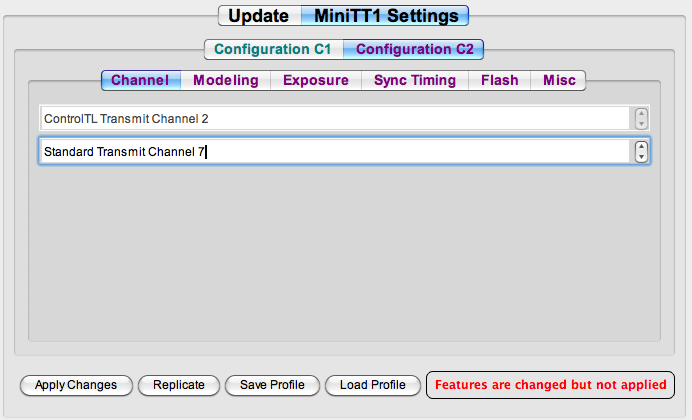Click the Replicate button
This screenshot has height=420, width=692.
(x=179, y=385)
